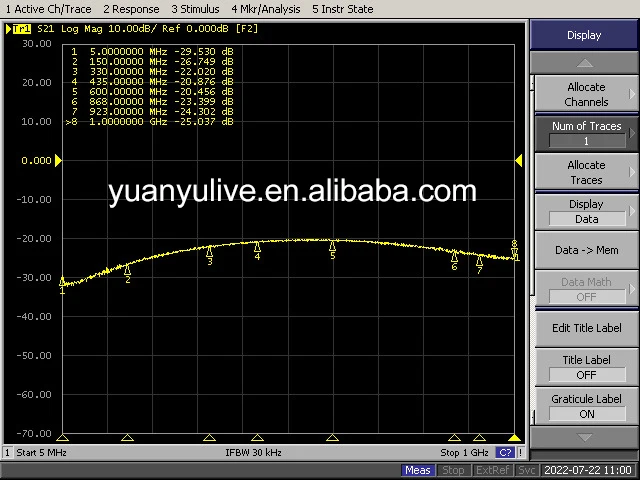
Task: Click filled marker 8 triangle on bottom axis
Action: (514, 438)
